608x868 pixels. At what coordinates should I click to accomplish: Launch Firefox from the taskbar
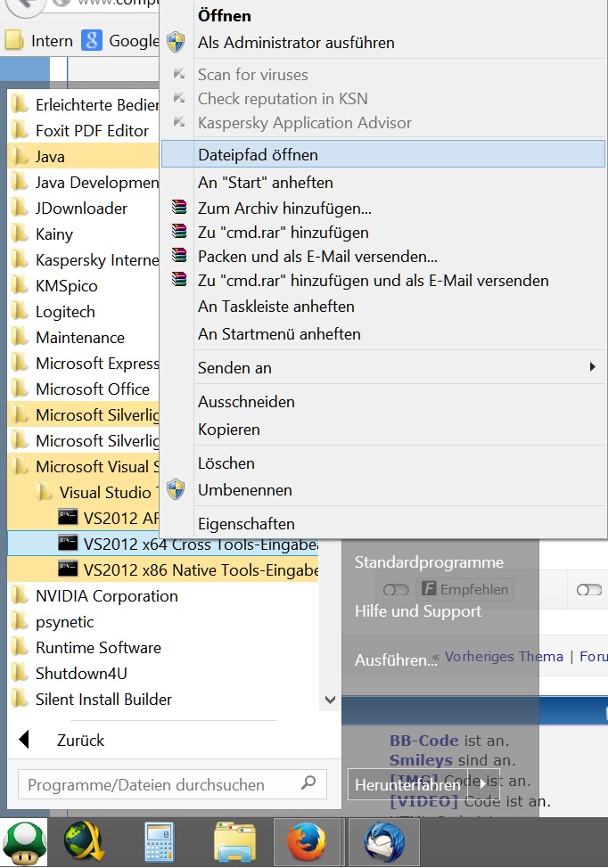tap(306, 842)
